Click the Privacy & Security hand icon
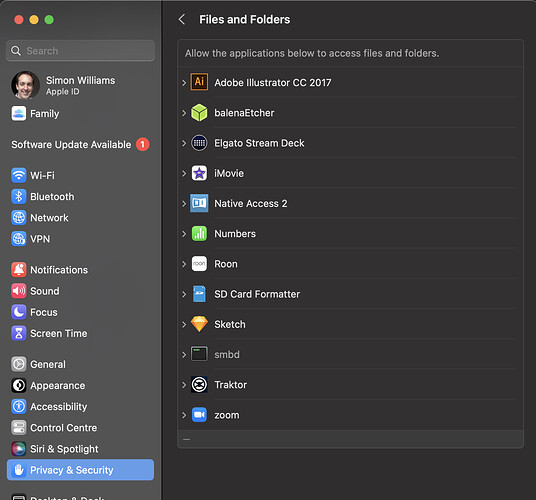Image resolution: width=536 pixels, height=500 pixels. click(x=19, y=470)
